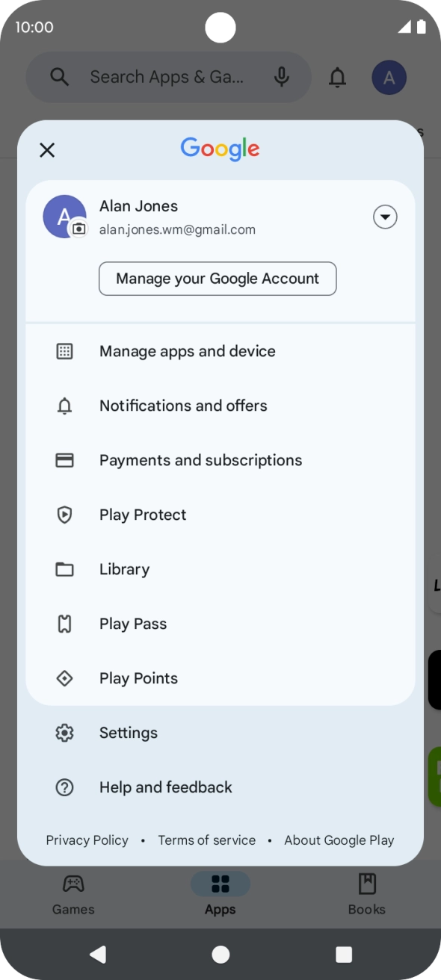Image resolution: width=441 pixels, height=980 pixels.
Task: Open Payments and subscriptions card icon
Action: coord(65,460)
